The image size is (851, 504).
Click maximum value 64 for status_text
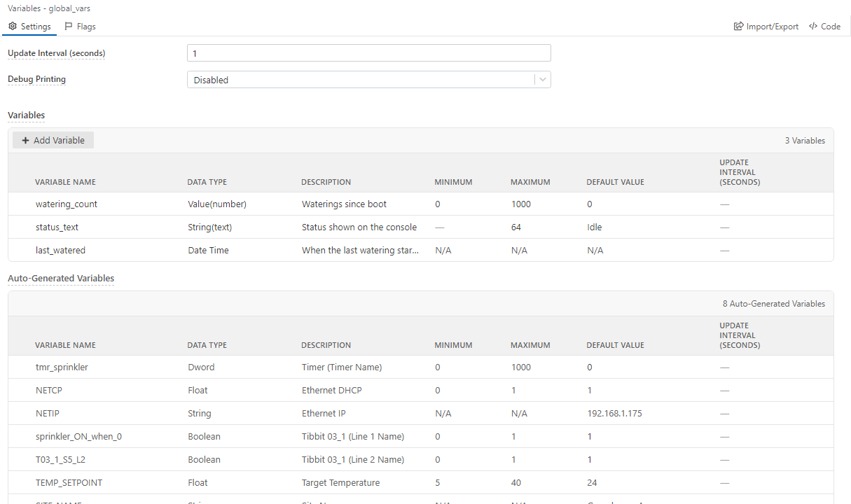tap(516, 227)
